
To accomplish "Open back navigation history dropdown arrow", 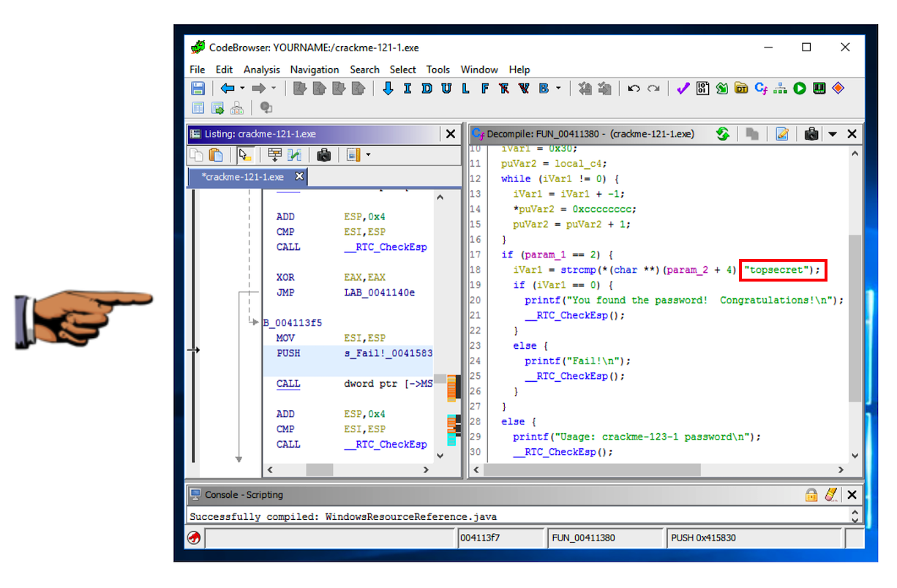I will 242,88.
